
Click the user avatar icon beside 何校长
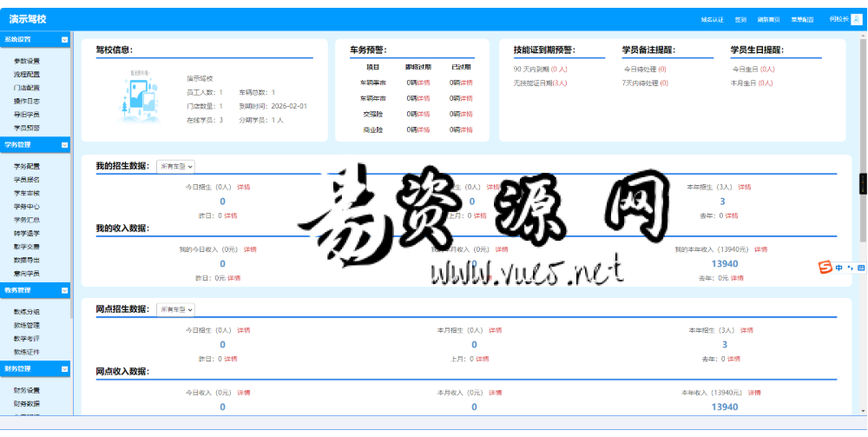point(857,19)
